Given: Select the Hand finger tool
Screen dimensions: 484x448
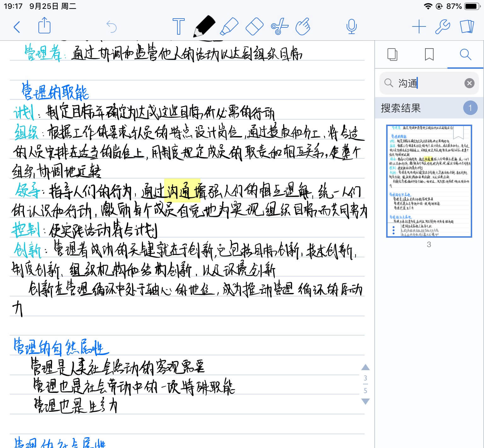Looking at the screenshot, I should click(303, 26).
